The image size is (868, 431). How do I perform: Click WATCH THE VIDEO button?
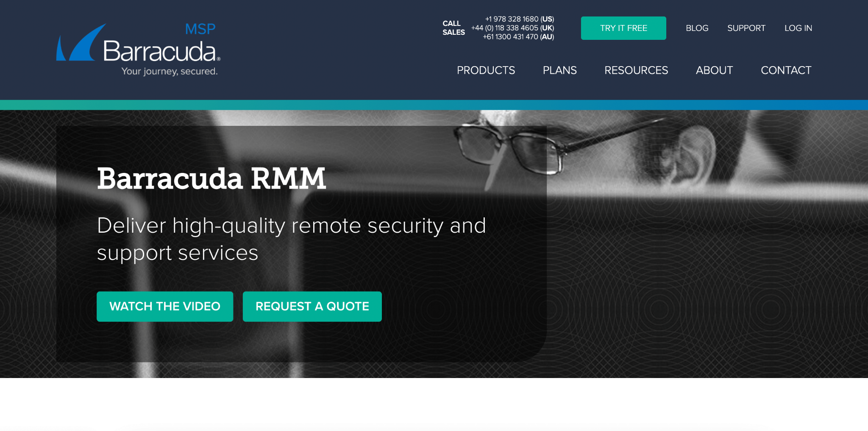pos(165,306)
